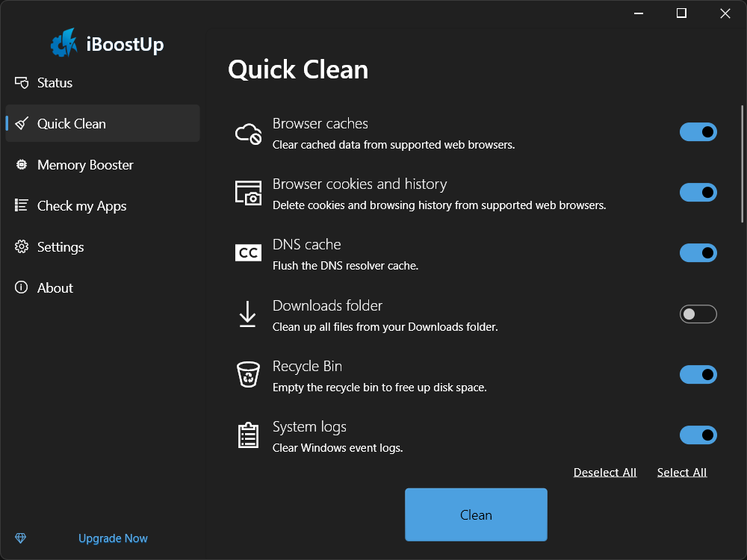
Task: Disable the Browser caches toggle
Action: pos(698,132)
